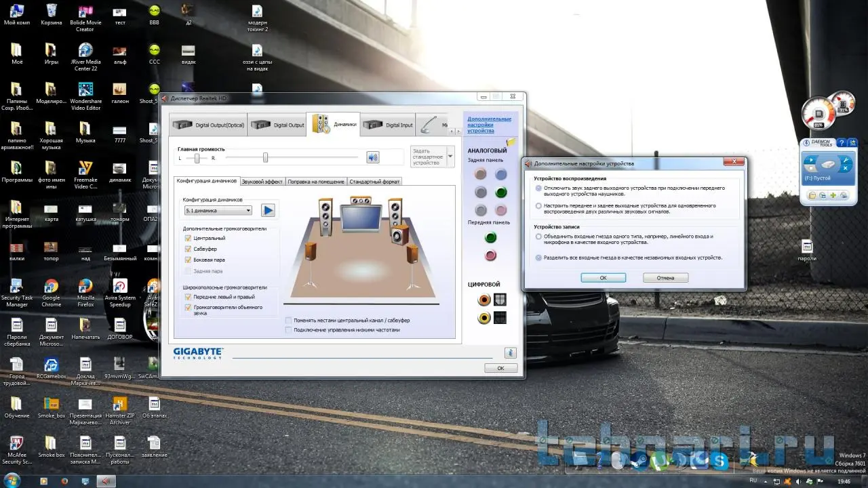The image size is (868, 488).
Task: Toggle the Центральный speaker checkbox
Action: pyautogui.click(x=189, y=239)
